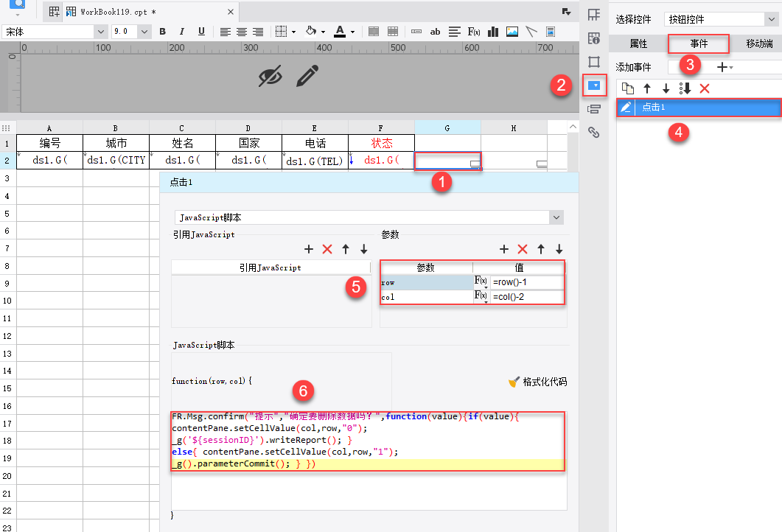Screen dimensions: 782x532
Task: Insert slope line icon in toolbar
Action: click(531, 32)
